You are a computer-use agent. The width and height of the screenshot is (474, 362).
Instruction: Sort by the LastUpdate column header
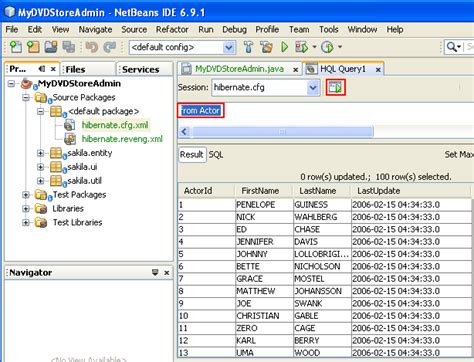click(x=410, y=191)
